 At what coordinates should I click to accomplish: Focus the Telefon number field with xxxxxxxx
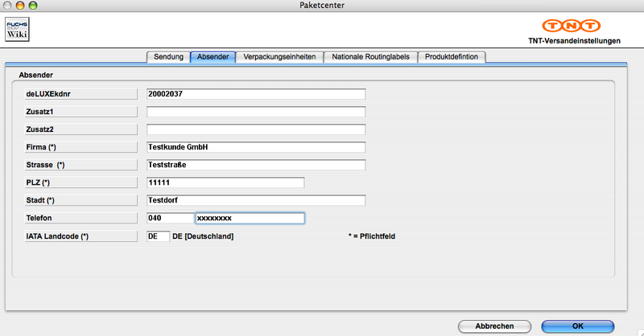[x=250, y=218]
